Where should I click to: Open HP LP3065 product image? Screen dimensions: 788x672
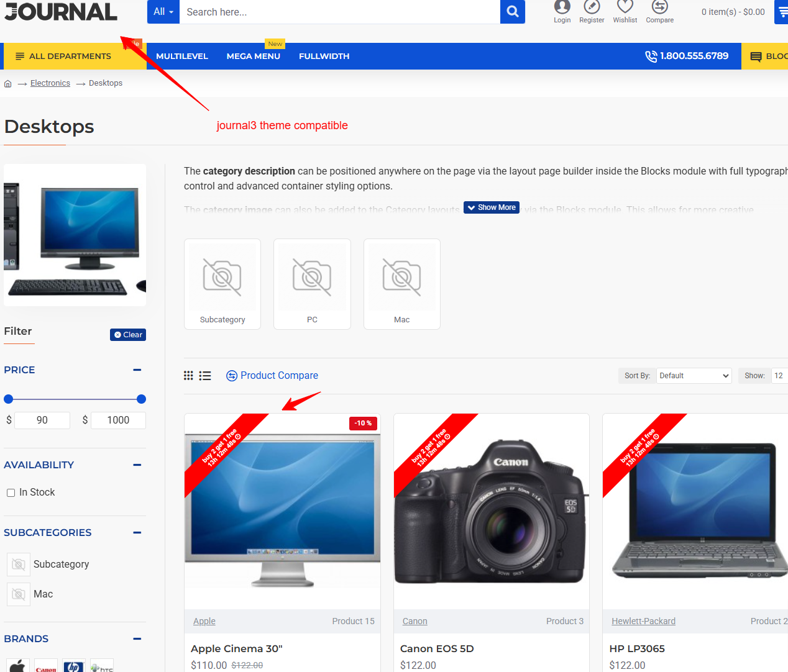(695, 511)
